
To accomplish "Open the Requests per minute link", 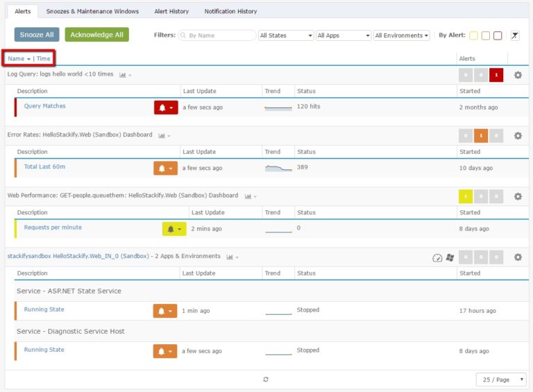I will 53,228.
